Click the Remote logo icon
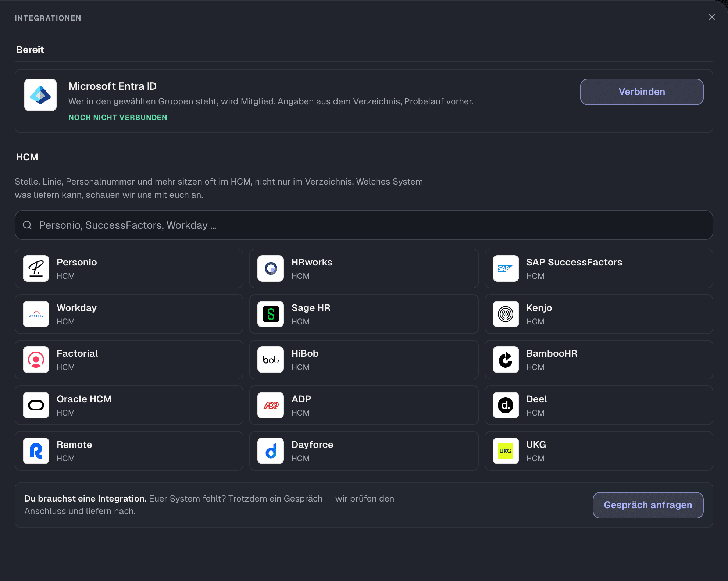728x581 pixels. pos(36,451)
